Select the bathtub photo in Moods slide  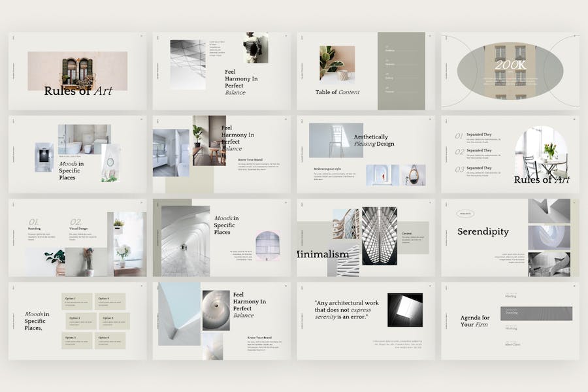(84, 139)
